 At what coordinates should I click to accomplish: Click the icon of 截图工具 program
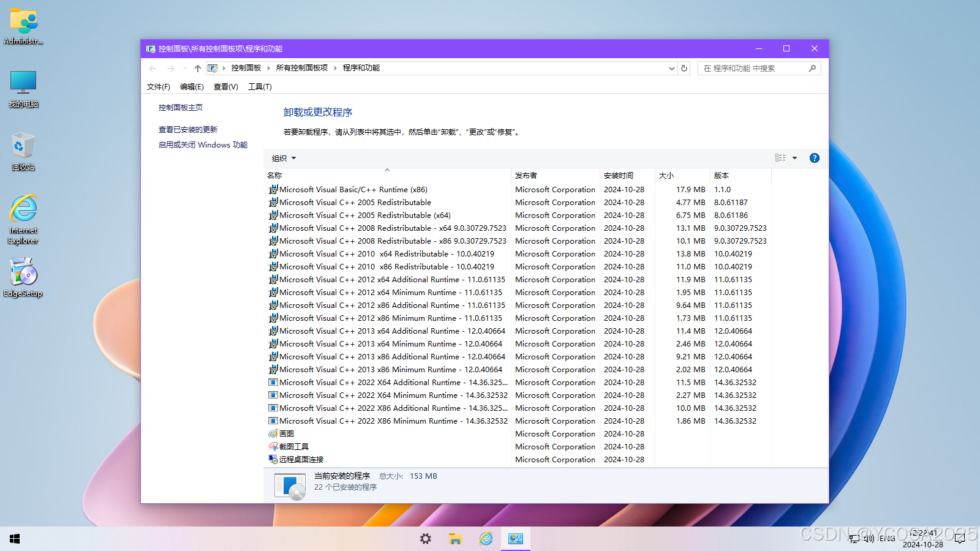(273, 447)
